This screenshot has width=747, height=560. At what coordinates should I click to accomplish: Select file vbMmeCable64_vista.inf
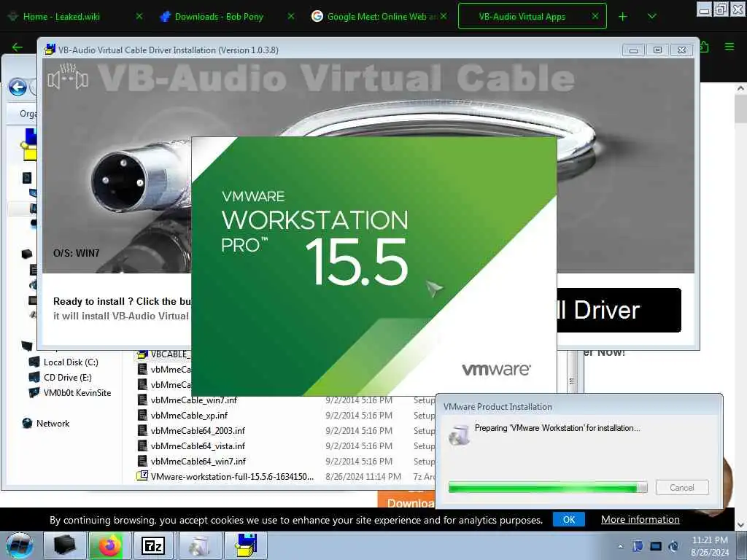[x=198, y=446]
